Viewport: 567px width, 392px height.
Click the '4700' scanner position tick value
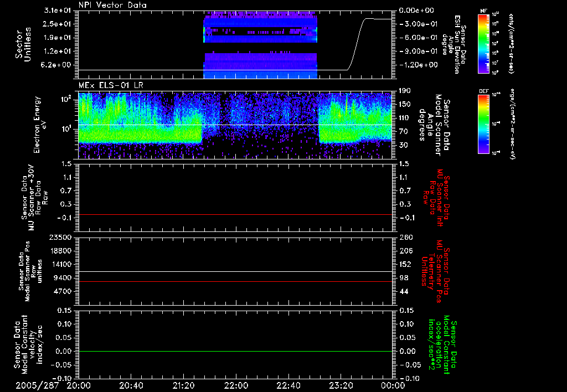coord(62,291)
